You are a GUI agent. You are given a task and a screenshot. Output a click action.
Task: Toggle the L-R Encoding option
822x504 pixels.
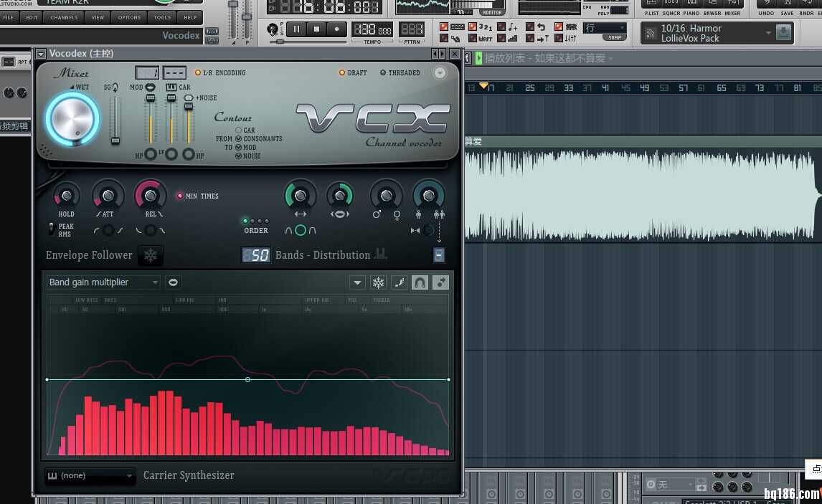pos(198,72)
